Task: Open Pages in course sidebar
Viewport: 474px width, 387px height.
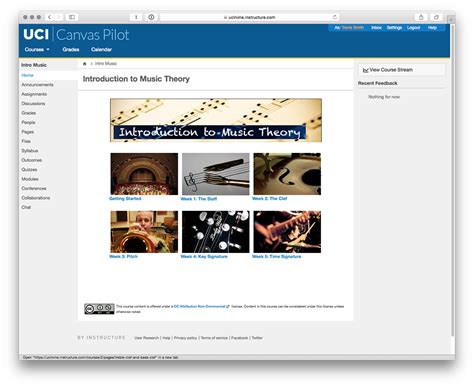Action: (x=27, y=132)
